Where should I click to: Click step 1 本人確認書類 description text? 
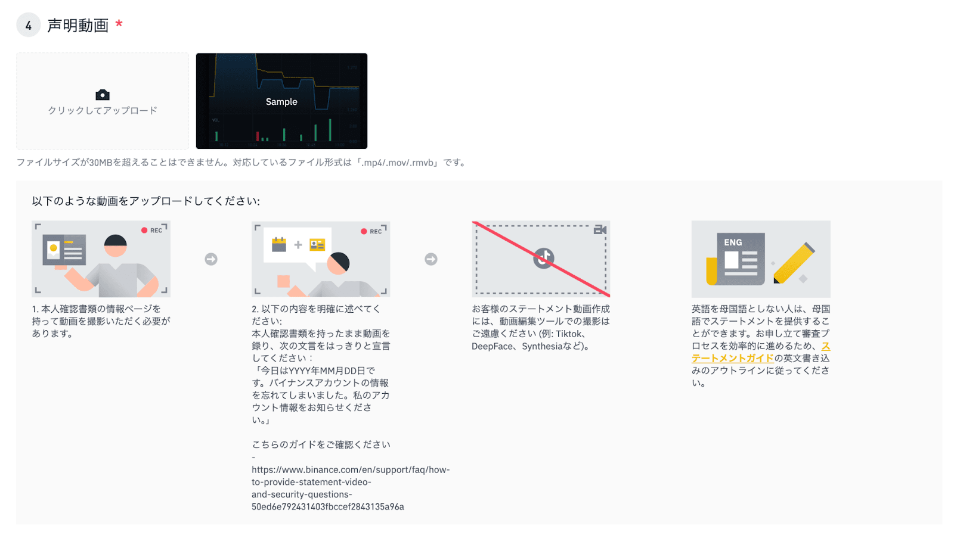(x=101, y=321)
